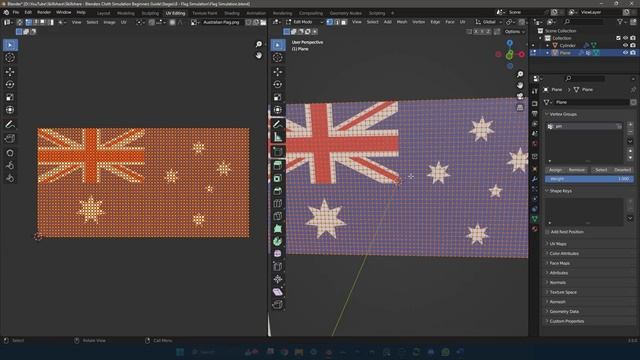Select the Knife tool
This screenshot has width=640, height=360.
coord(278,216)
